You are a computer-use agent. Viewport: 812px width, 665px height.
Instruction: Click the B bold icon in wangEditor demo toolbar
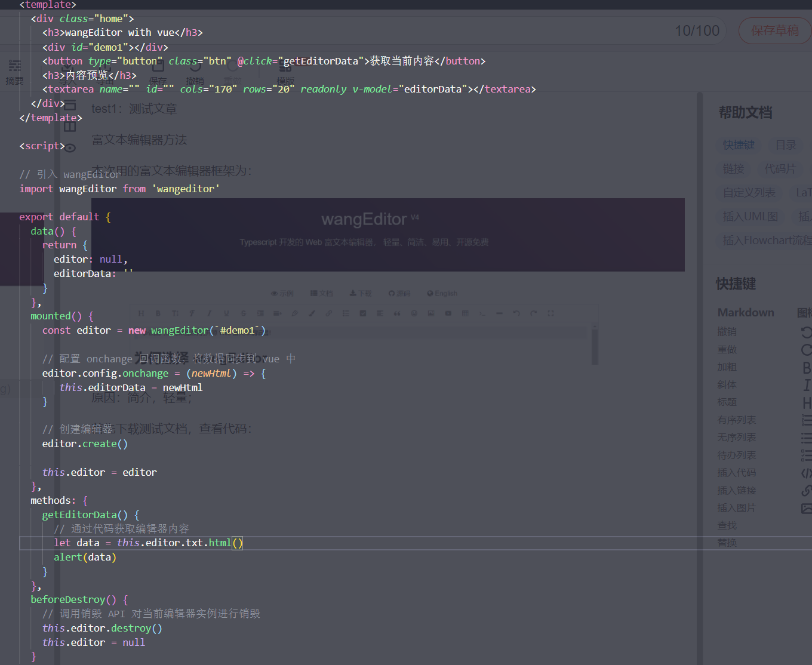(158, 313)
